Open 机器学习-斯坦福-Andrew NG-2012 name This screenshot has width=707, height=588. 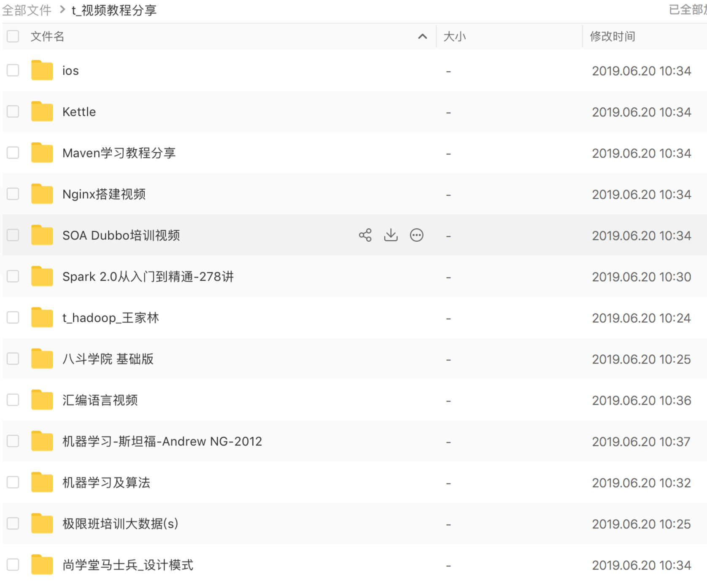coord(162,441)
